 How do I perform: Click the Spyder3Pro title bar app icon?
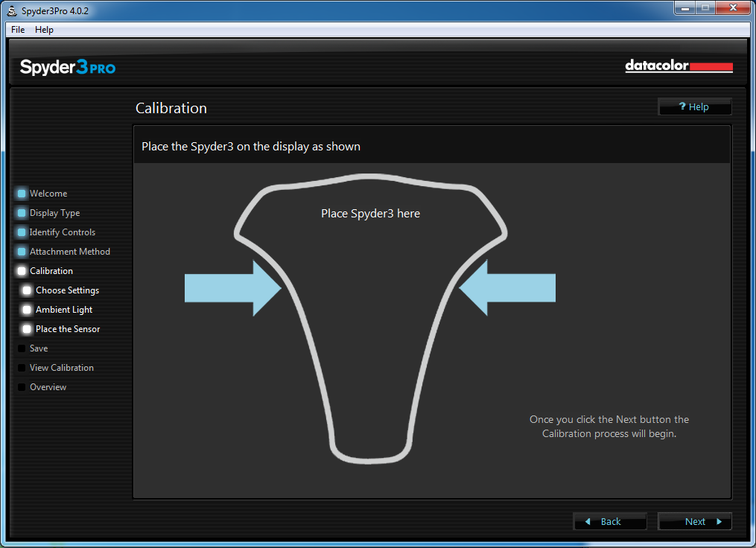point(12,10)
